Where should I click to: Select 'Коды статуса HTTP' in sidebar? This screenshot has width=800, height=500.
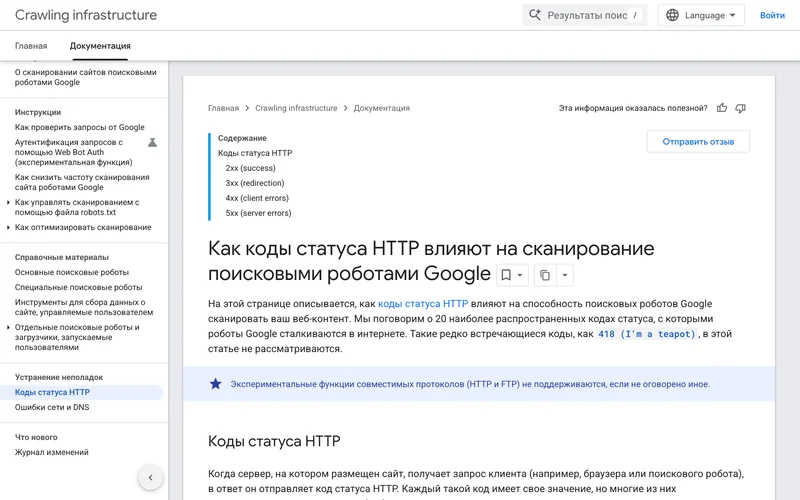(82, 392)
